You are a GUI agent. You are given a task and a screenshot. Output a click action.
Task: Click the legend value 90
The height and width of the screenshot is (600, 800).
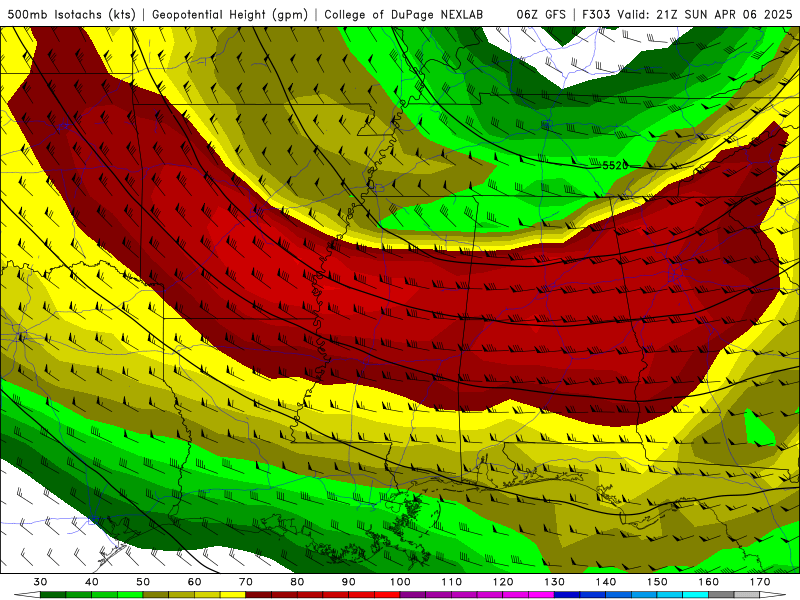tap(348, 582)
